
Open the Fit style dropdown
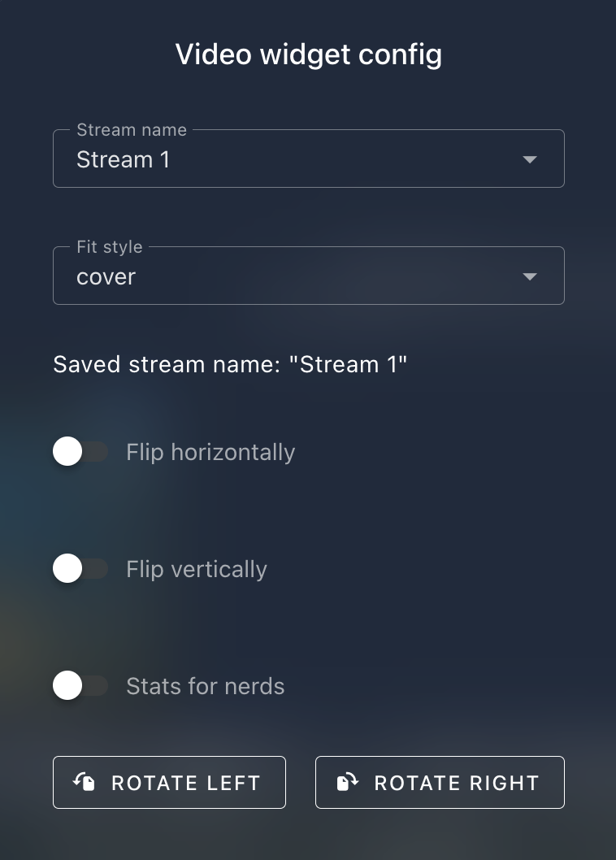pyautogui.click(x=309, y=276)
